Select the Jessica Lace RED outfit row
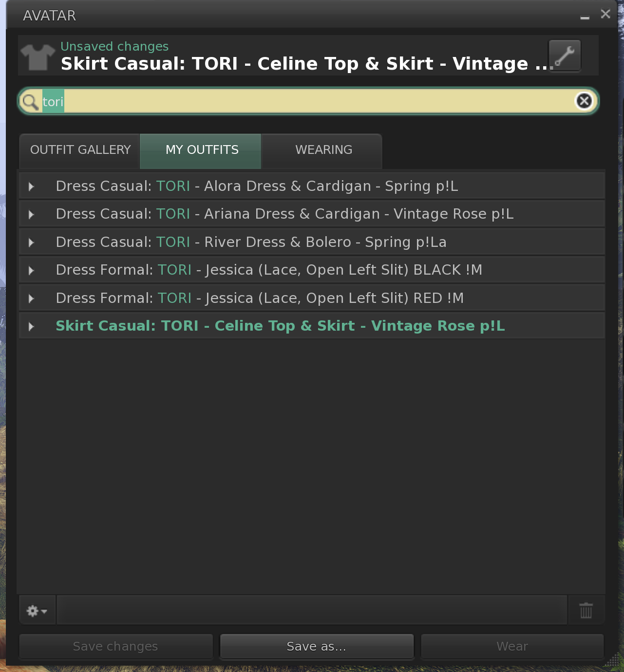Viewport: 624px width, 672px height. [312, 298]
